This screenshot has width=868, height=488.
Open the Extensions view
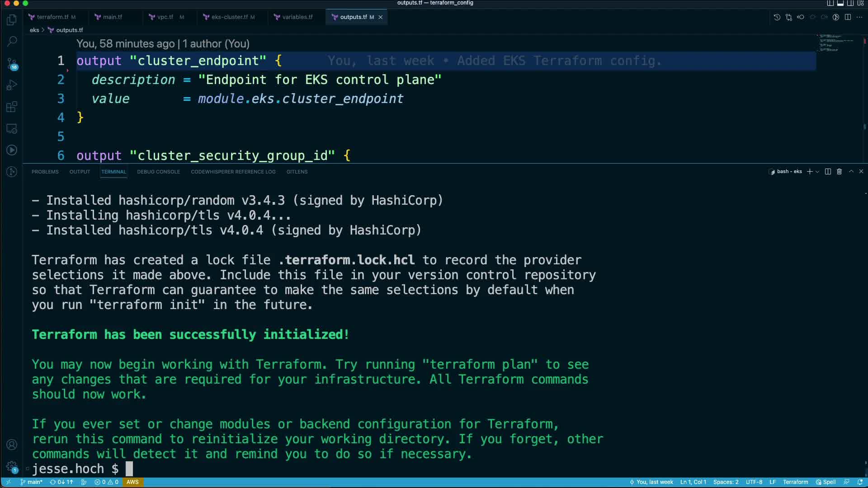[x=12, y=107]
